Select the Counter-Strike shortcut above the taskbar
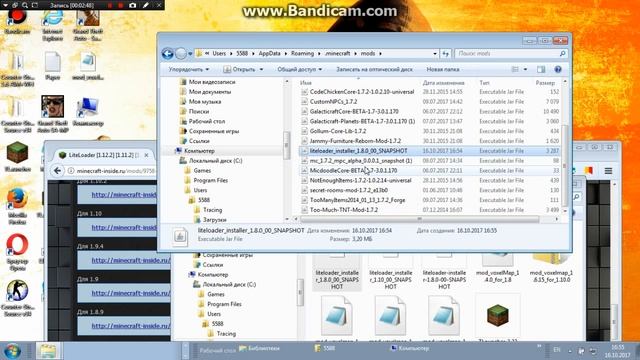Image resolution: width=640 pixels, height=360 pixels. coord(17,298)
